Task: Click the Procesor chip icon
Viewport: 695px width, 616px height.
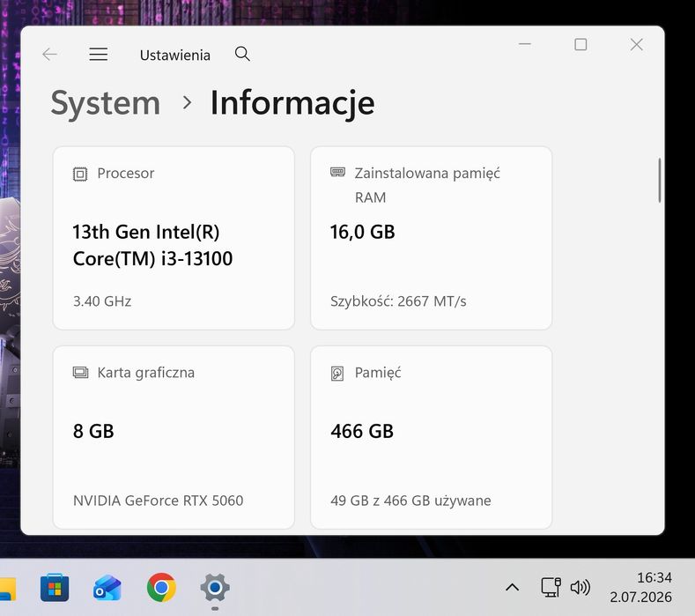Action: point(80,174)
